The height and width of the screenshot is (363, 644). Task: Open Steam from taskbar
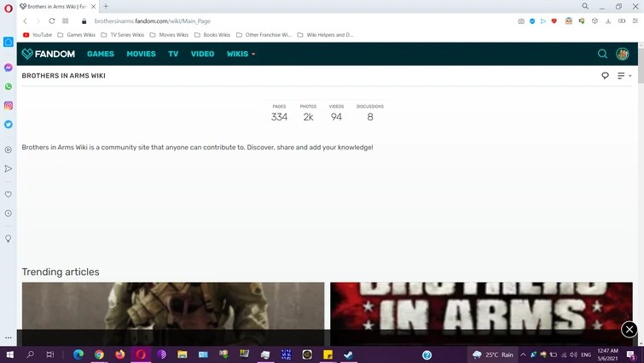(x=349, y=354)
